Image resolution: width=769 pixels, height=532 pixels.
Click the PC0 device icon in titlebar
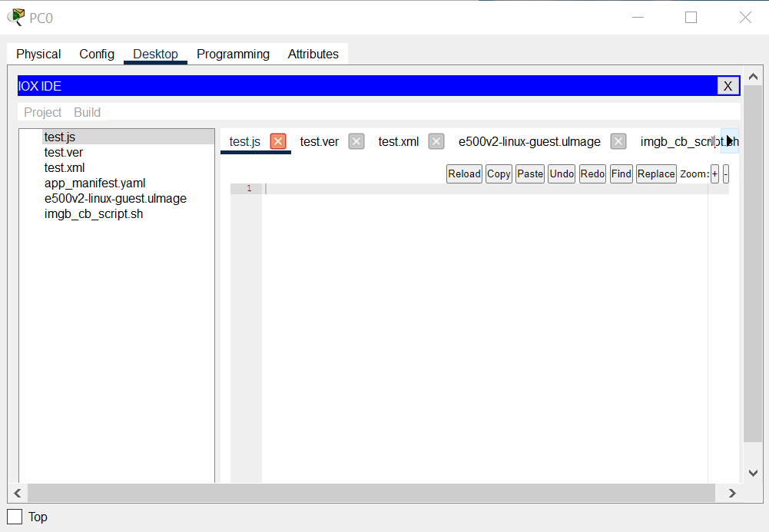pos(15,17)
